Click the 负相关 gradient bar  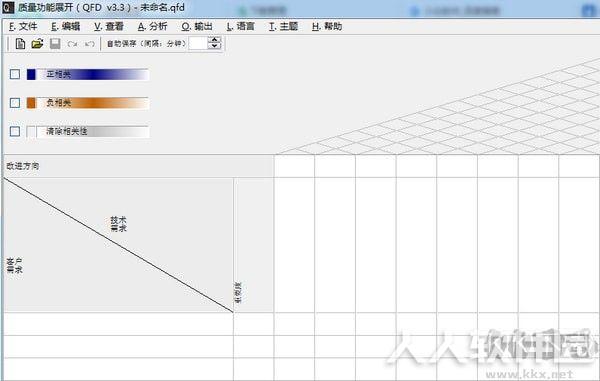coord(93,103)
